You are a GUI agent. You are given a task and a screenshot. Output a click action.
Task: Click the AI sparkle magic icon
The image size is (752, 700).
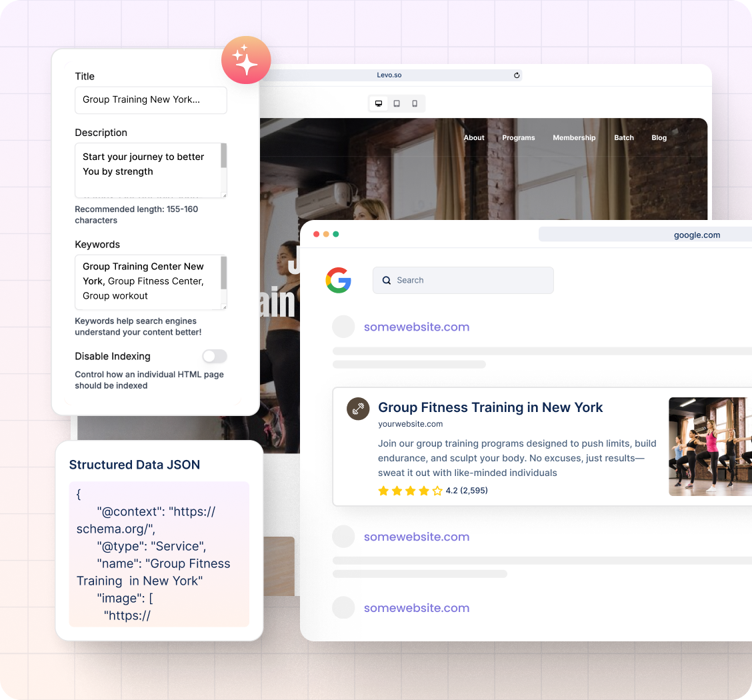coord(246,60)
